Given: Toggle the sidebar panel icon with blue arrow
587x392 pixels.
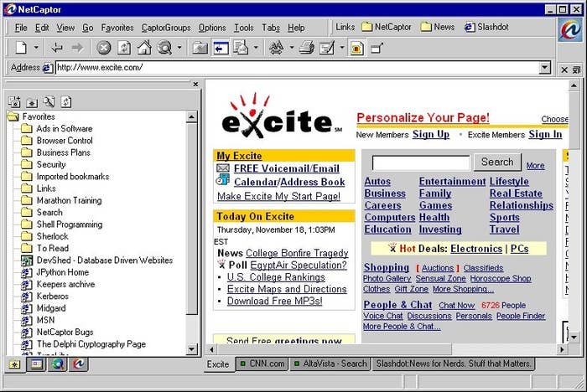Looking at the screenshot, I should point(221,48).
